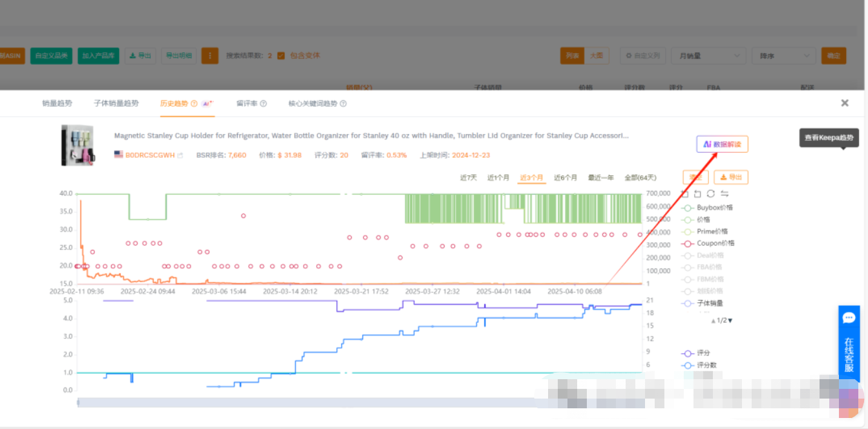Open the orange more-options menu button
Screen dimensions: 868x429
[x=209, y=56]
